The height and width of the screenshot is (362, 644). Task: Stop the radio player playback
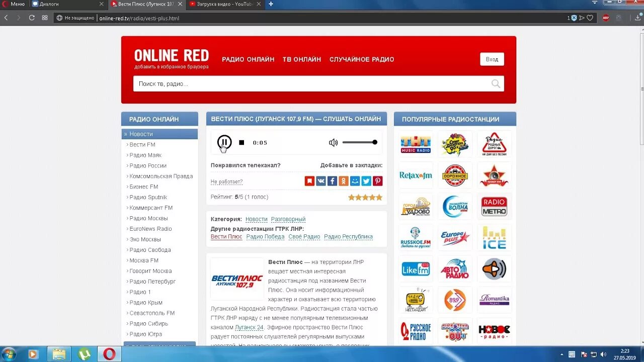coord(242,143)
